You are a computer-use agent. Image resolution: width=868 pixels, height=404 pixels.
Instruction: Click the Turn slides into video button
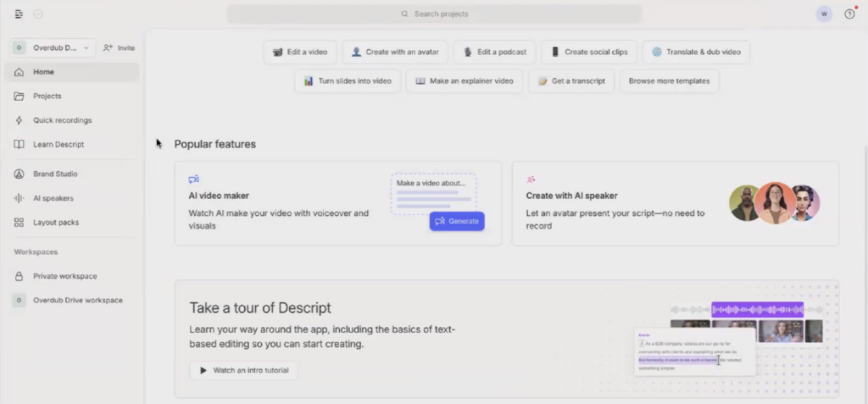(x=348, y=80)
